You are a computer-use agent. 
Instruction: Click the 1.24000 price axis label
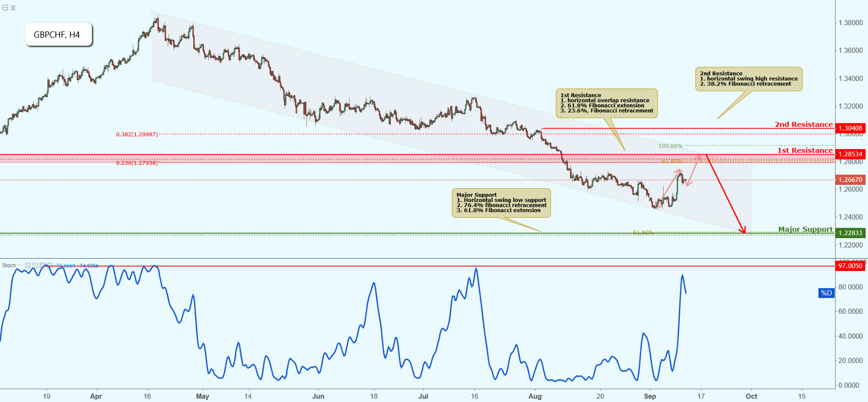pyautogui.click(x=850, y=217)
